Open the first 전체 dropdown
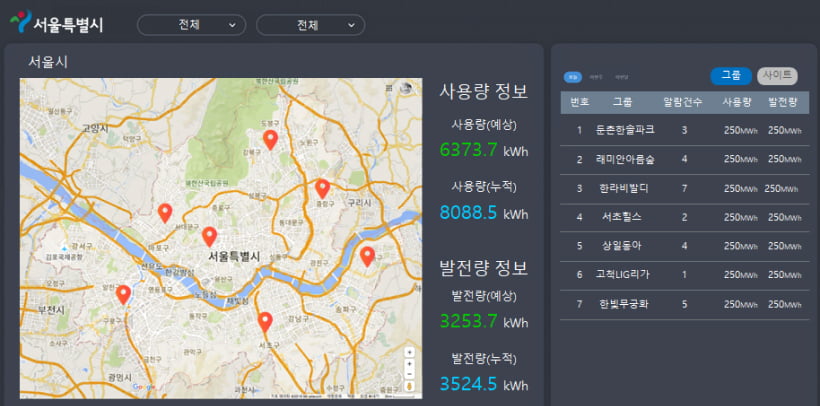 (x=191, y=25)
